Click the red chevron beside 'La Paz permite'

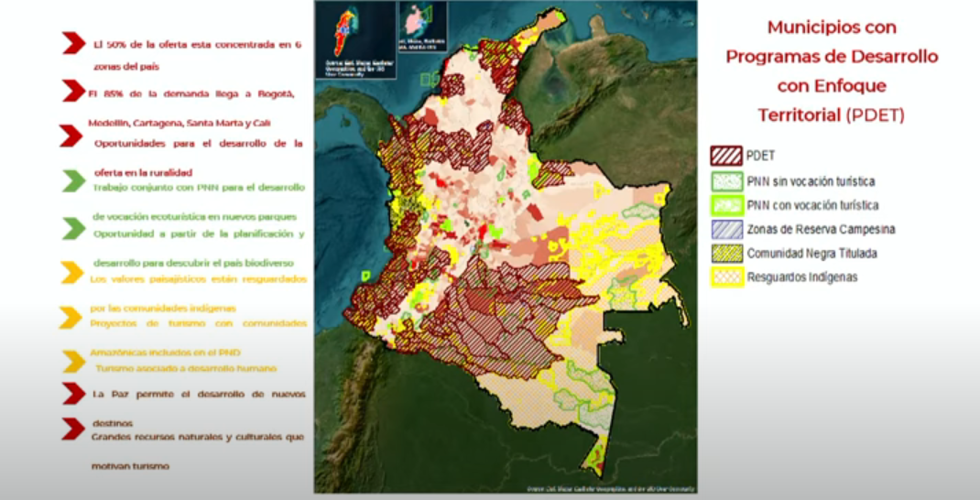[x=73, y=393]
